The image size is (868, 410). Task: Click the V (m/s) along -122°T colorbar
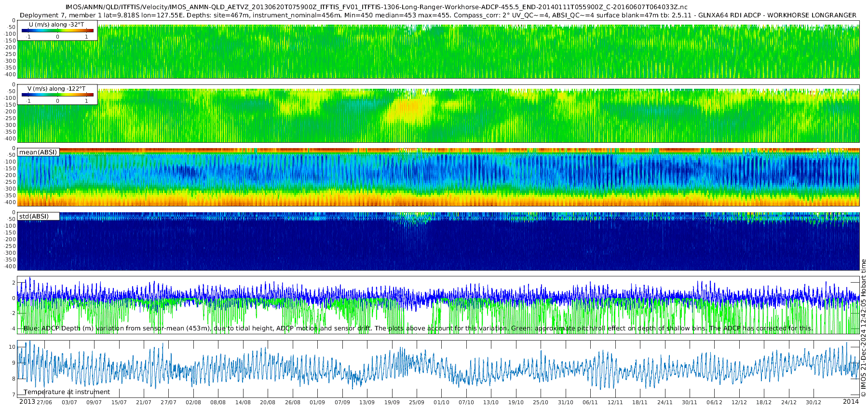[x=57, y=95]
